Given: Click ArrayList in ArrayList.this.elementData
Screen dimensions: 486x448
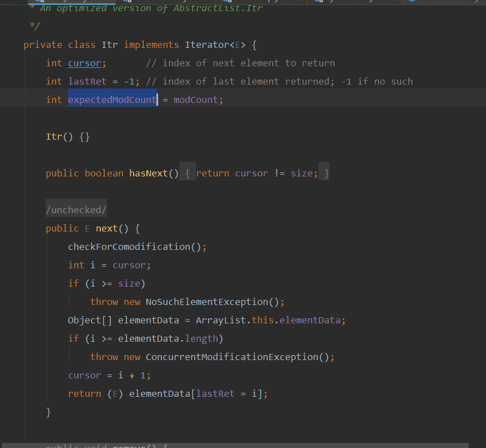Looking at the screenshot, I should [220, 320].
